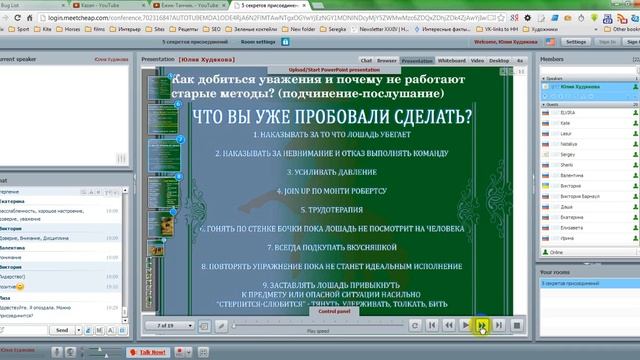Viewport: 640px width, 360px height.
Task: Toggle the webcam icon in bottom bar
Action: pos(70,352)
